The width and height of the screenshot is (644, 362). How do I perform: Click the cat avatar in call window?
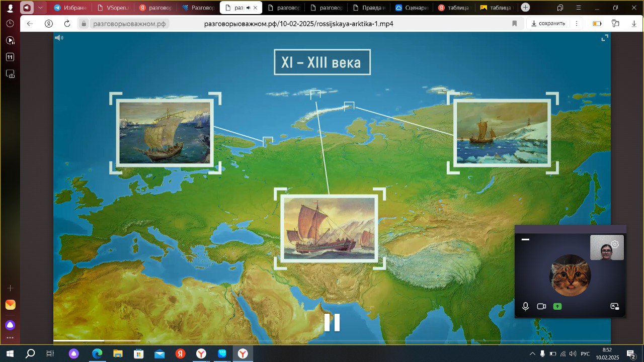[x=571, y=276]
